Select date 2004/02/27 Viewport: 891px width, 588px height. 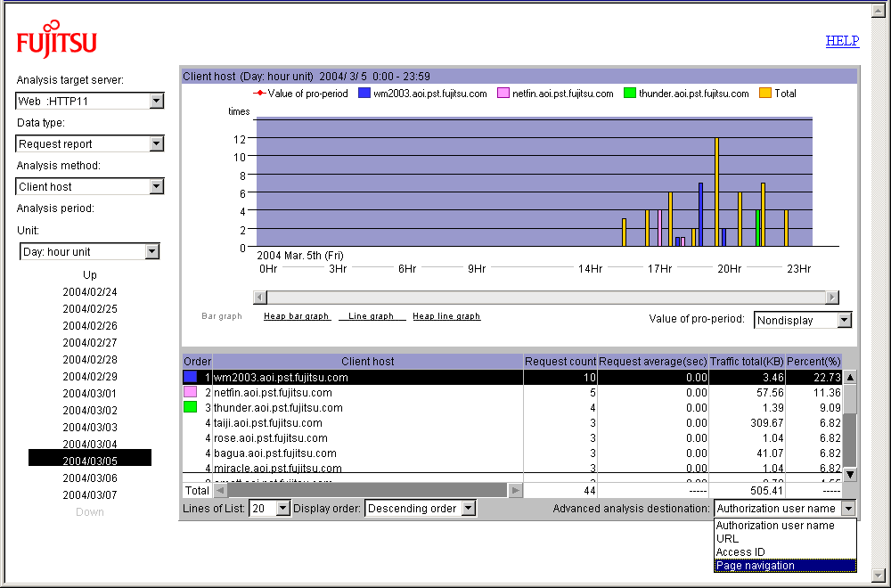click(x=90, y=343)
